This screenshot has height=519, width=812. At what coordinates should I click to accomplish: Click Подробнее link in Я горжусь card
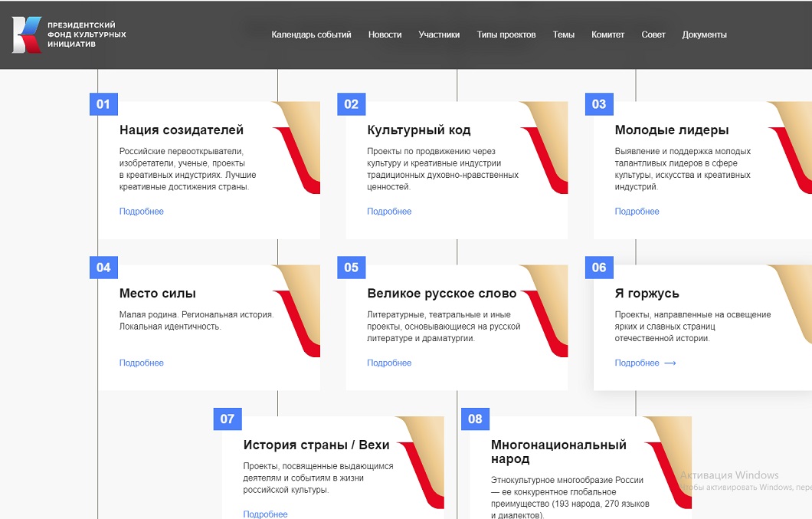pos(637,363)
